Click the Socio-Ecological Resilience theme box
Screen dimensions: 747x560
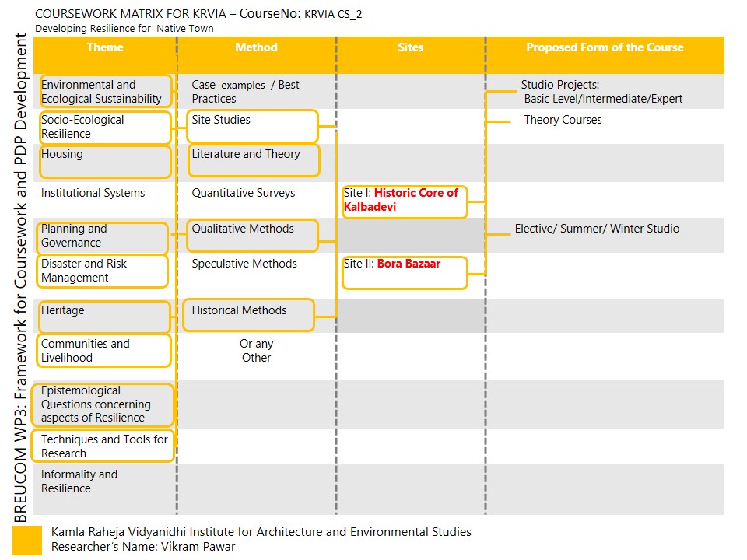coord(105,127)
